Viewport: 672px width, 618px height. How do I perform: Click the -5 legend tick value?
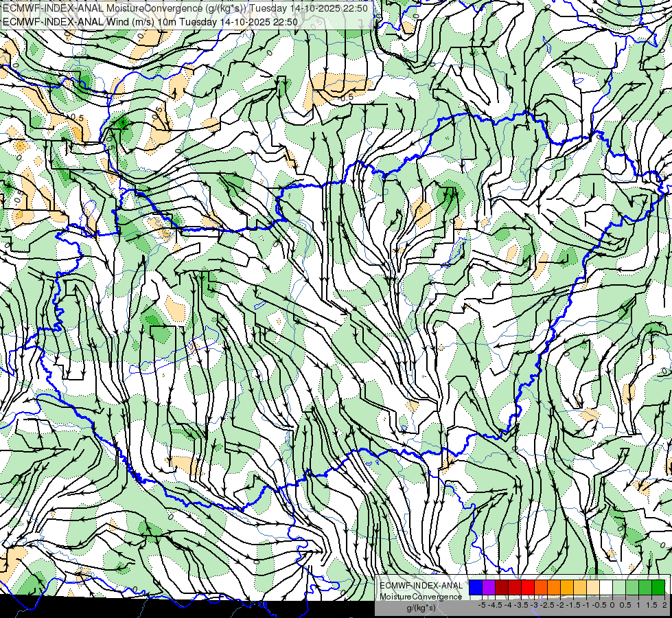coord(482,605)
